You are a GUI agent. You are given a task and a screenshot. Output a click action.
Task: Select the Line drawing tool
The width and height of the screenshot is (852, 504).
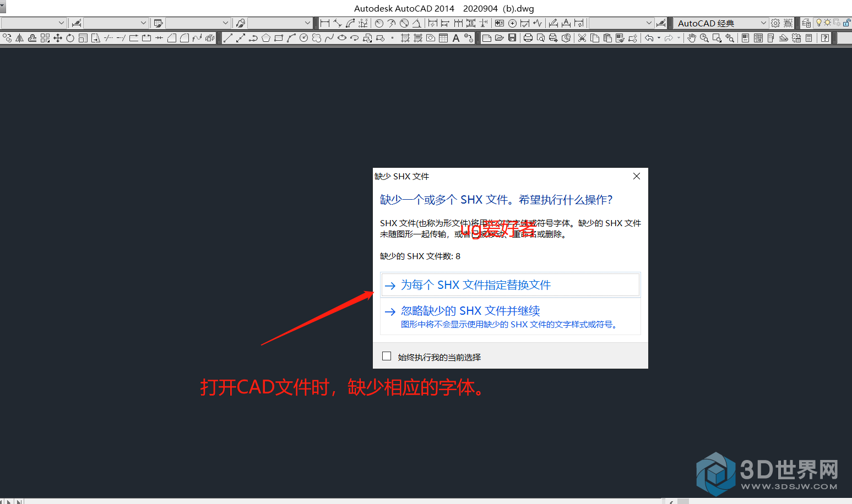tap(227, 38)
